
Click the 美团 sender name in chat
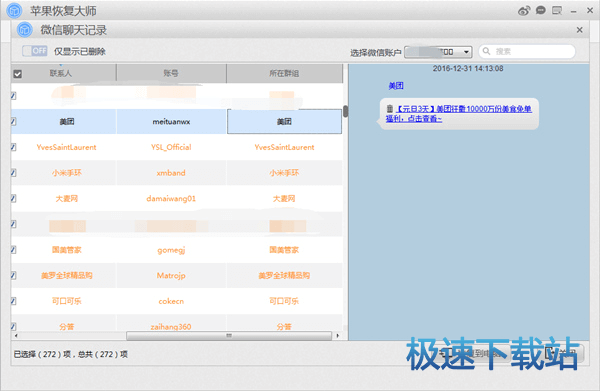(x=396, y=86)
